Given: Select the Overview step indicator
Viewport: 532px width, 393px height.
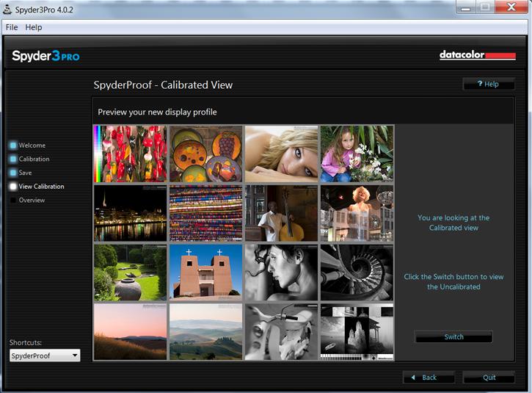Looking at the screenshot, I should click(x=13, y=200).
